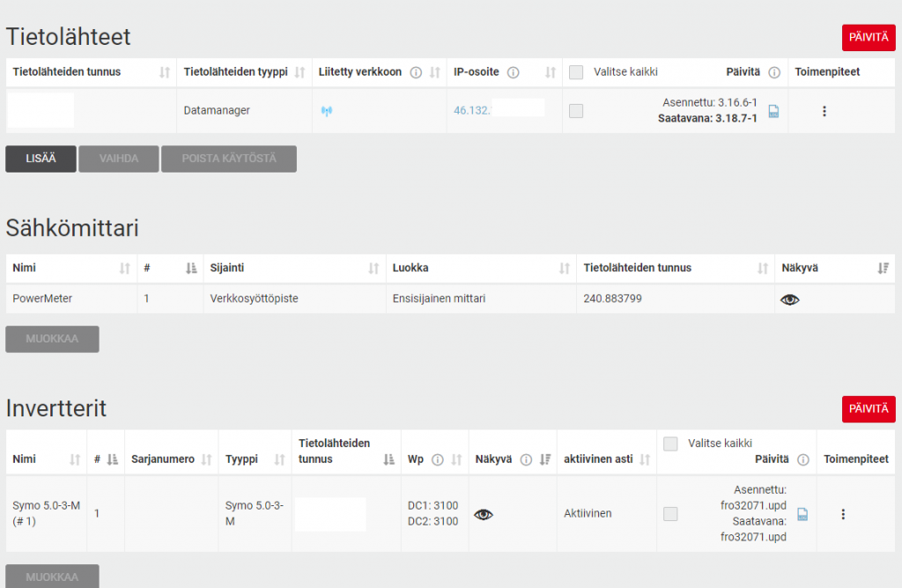This screenshot has width=902, height=588.
Task: Sort Sähkömittari table by Luokka column
Action: [x=566, y=268]
